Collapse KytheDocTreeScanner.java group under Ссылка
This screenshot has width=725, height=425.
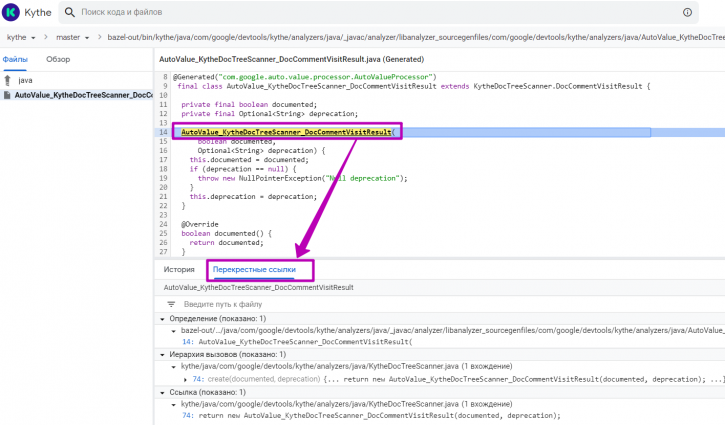(x=173, y=405)
